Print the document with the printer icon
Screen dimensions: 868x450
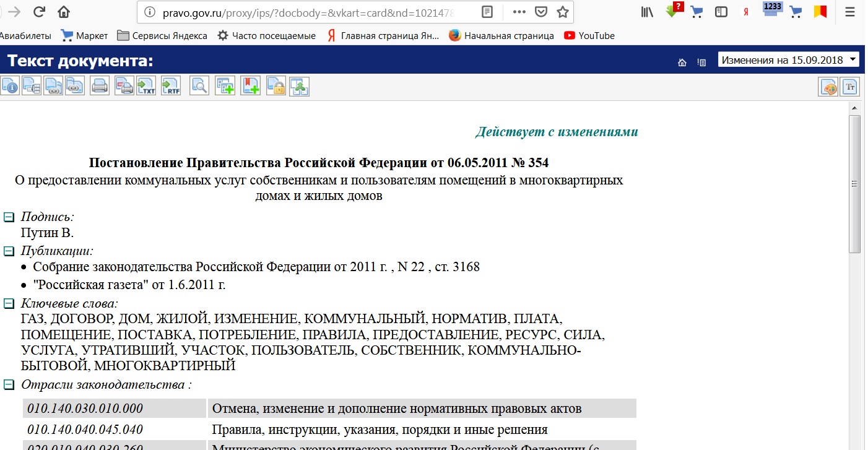99,86
